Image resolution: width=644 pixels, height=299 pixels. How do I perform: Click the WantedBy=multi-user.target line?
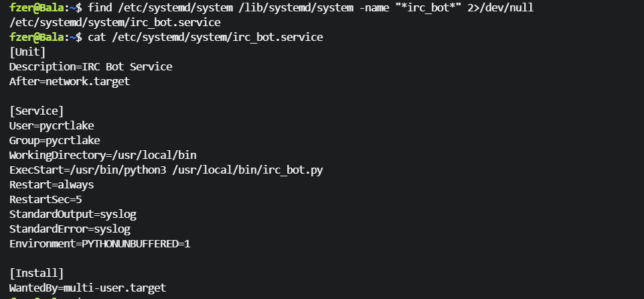tap(88, 288)
